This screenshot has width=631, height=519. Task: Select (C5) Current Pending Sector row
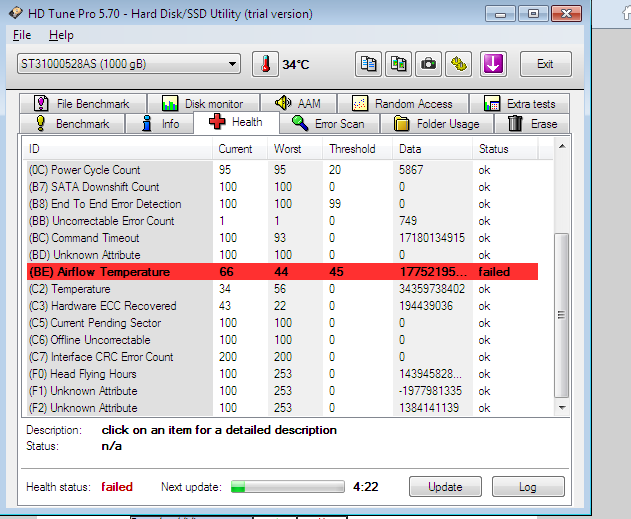pyautogui.click(x=283, y=323)
